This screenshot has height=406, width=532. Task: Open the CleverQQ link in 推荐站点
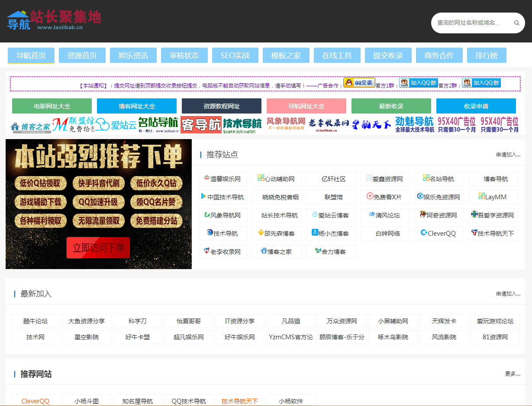(x=438, y=234)
